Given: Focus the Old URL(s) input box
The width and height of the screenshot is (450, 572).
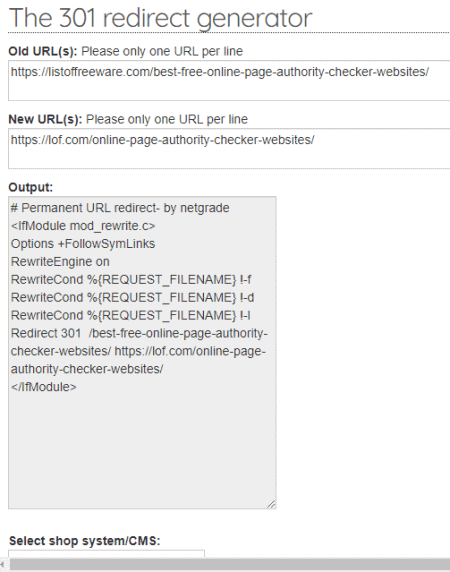Looking at the screenshot, I should (x=229, y=80).
